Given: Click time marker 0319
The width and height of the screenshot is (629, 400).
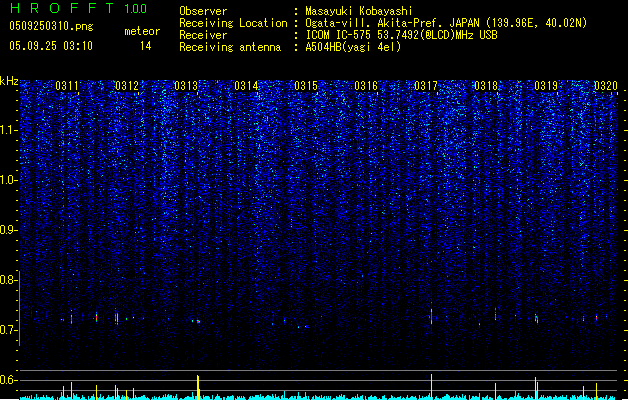Looking at the screenshot, I should pos(546,86).
